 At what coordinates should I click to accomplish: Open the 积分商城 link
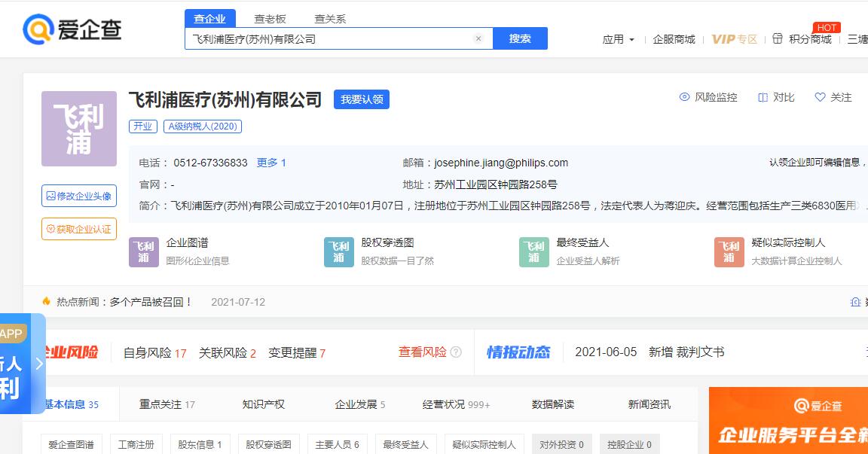pos(811,39)
